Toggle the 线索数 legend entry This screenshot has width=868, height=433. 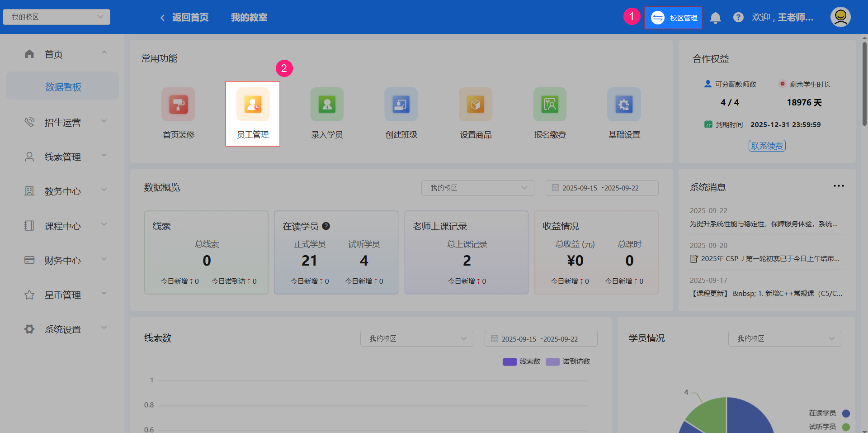pos(521,362)
